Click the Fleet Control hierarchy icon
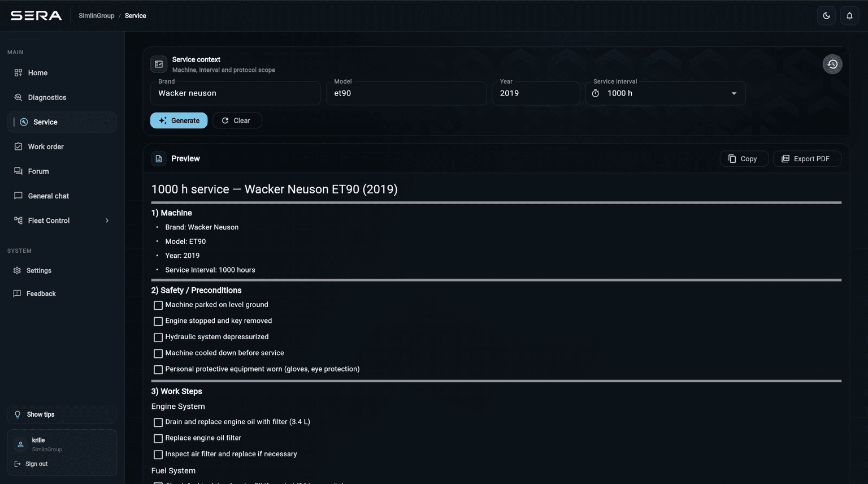Screen dimensions: 868x484 [x=18, y=221]
